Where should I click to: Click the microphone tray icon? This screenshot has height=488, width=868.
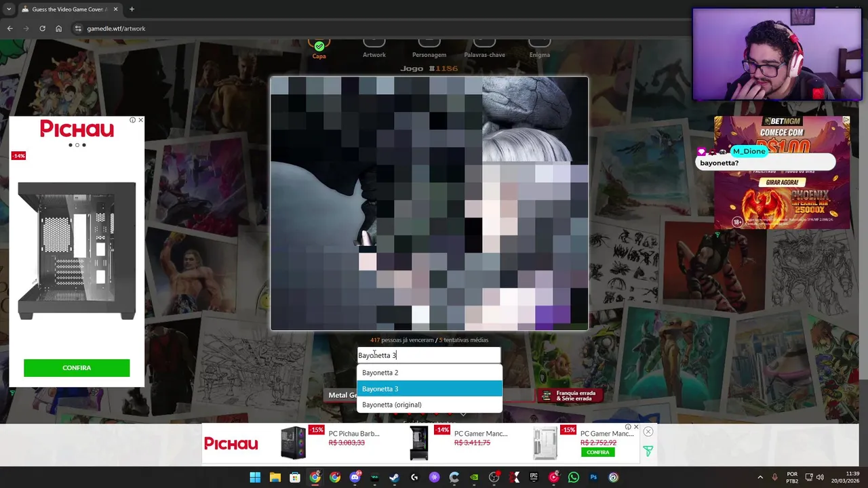[774, 477]
